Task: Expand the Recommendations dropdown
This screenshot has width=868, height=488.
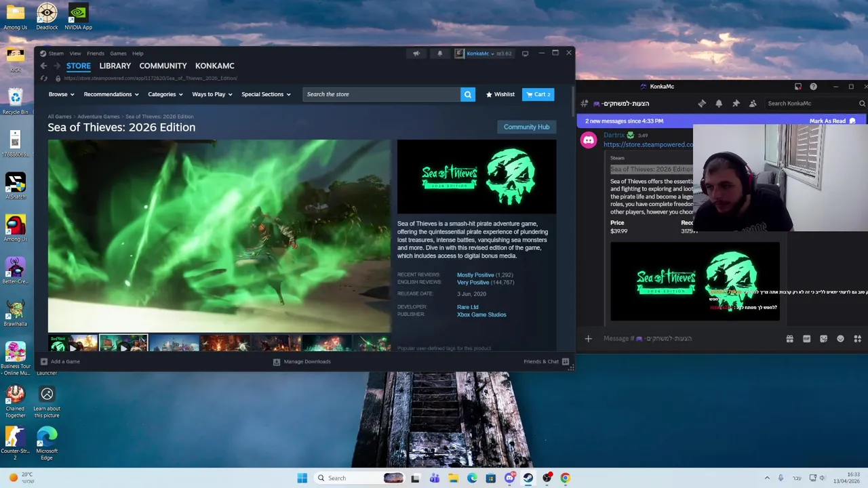Action: coord(111,94)
